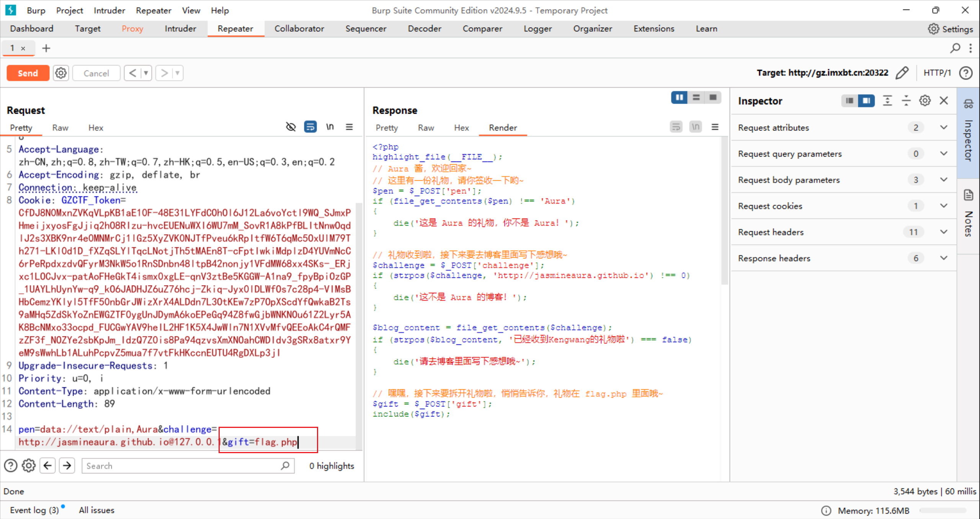Viewport: 980px width, 519px height.
Task: Open Repeater send settings gear icon
Action: [61, 73]
